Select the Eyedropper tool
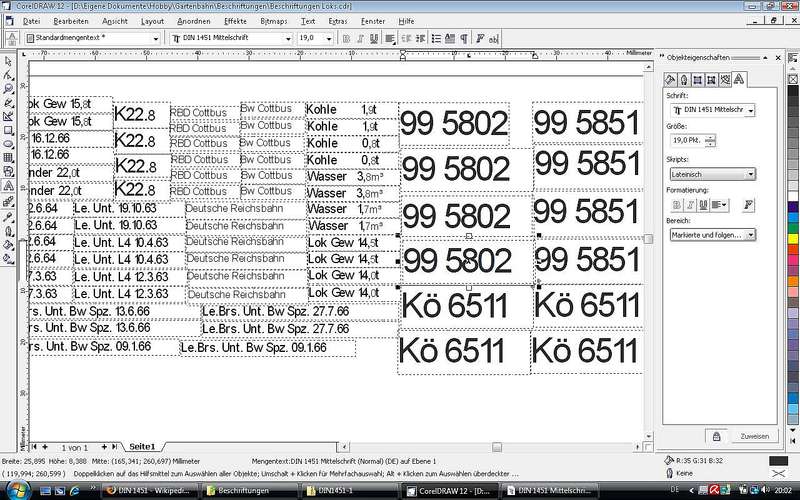 (8, 217)
